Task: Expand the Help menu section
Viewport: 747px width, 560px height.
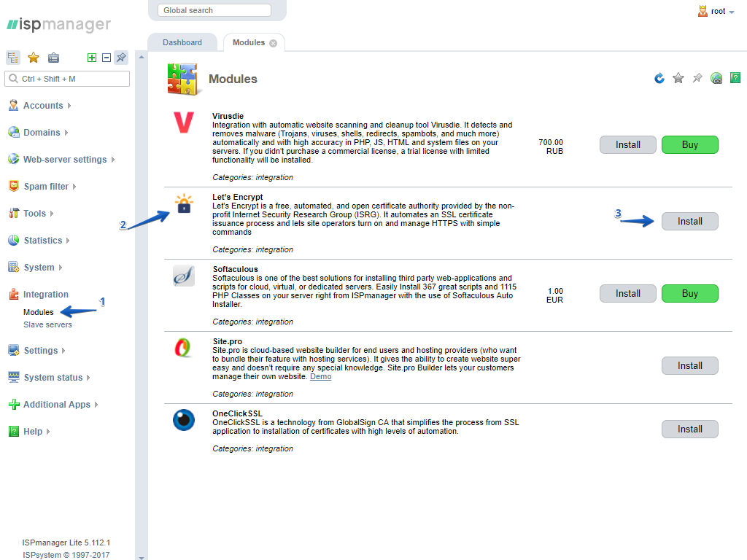Action: (48, 432)
